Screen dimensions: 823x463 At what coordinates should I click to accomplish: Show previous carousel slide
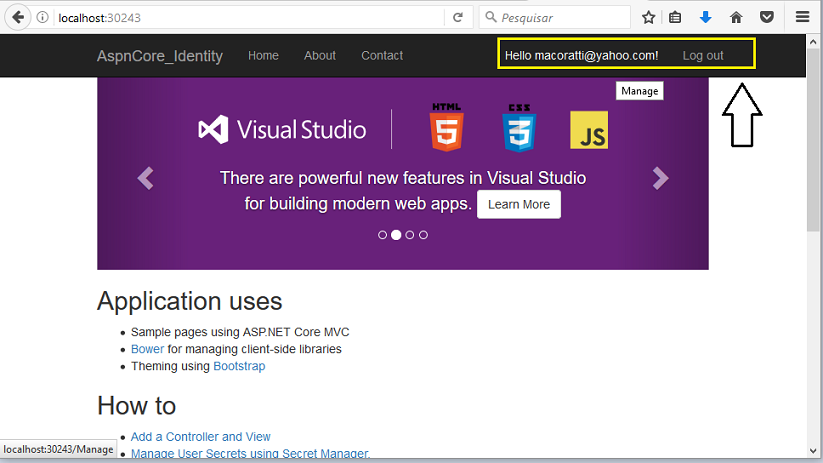click(145, 178)
